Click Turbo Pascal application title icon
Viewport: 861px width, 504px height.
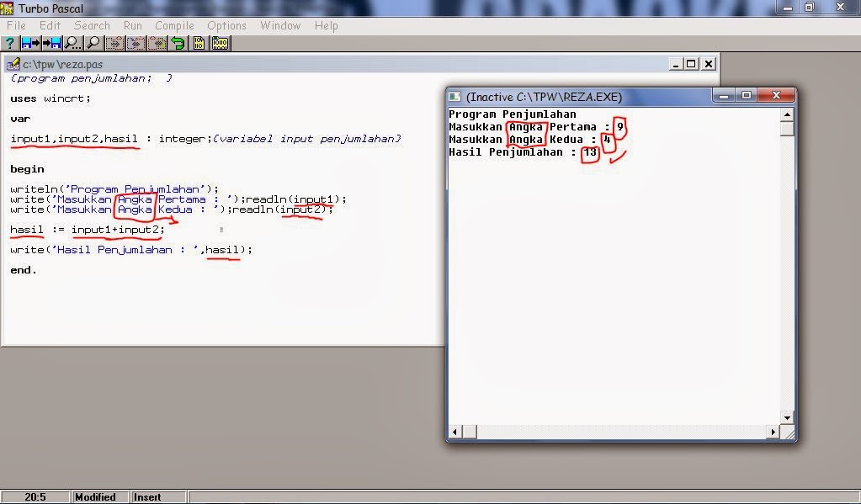(x=7, y=8)
